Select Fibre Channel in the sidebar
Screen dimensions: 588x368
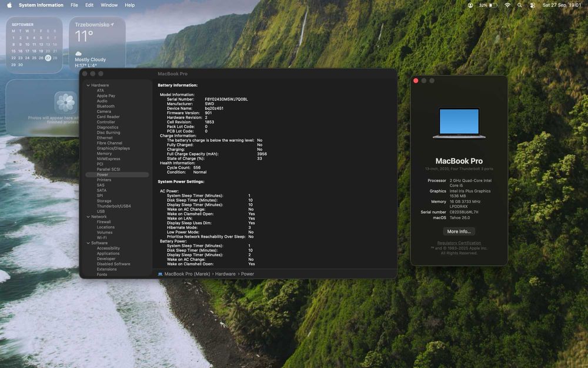coord(109,143)
